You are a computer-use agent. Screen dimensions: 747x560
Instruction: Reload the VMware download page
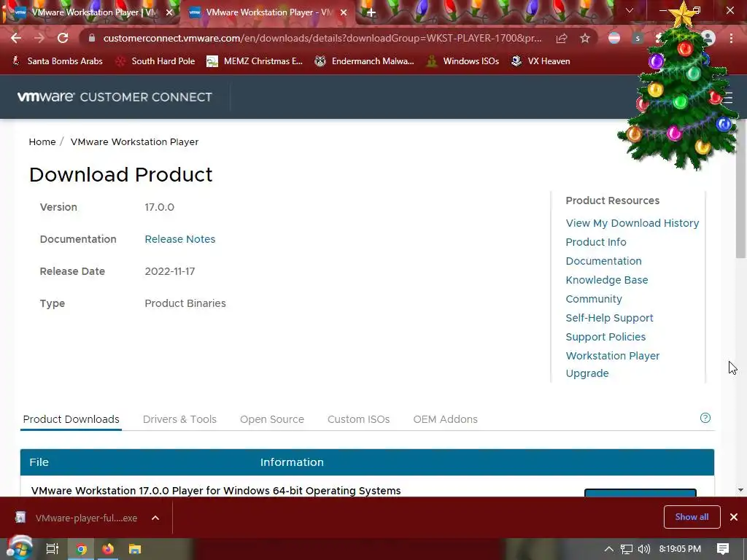click(x=63, y=38)
